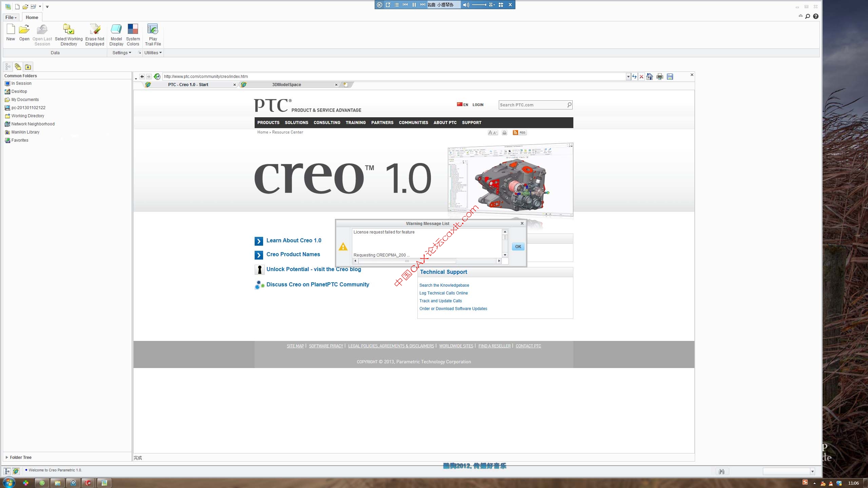Select Working Directory in Common Folders
This screenshot has height=488, width=868.
tap(24, 116)
